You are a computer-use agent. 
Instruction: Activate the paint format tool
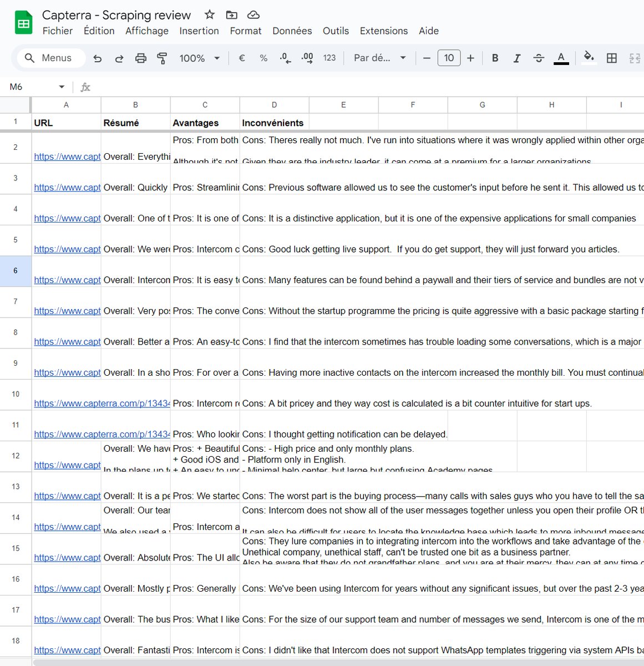162,58
